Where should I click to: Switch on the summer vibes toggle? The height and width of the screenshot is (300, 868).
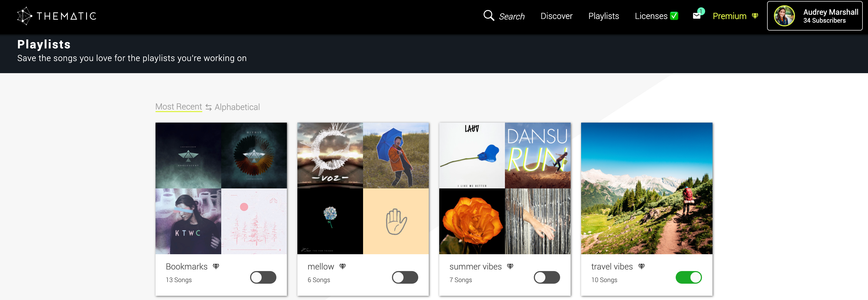click(x=547, y=277)
